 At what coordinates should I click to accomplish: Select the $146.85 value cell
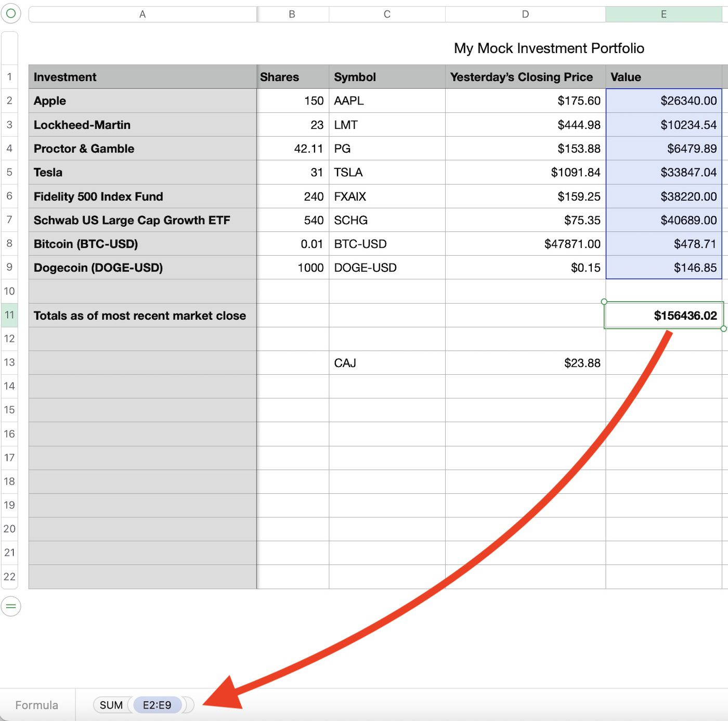coord(664,268)
